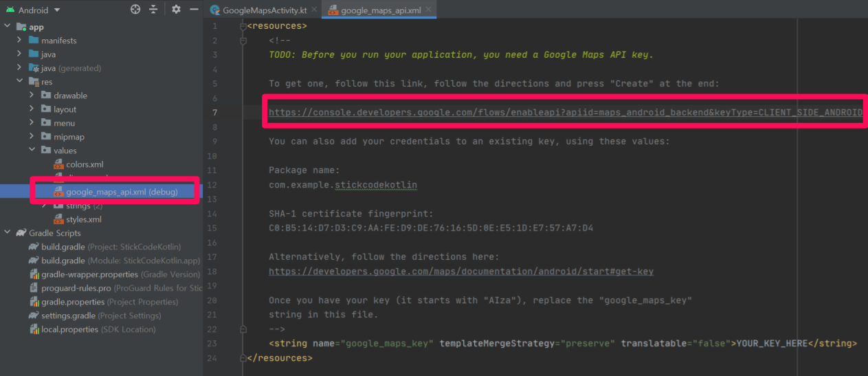The width and height of the screenshot is (868, 376).
Task: Click the local.properties file icon
Action: tap(34, 329)
